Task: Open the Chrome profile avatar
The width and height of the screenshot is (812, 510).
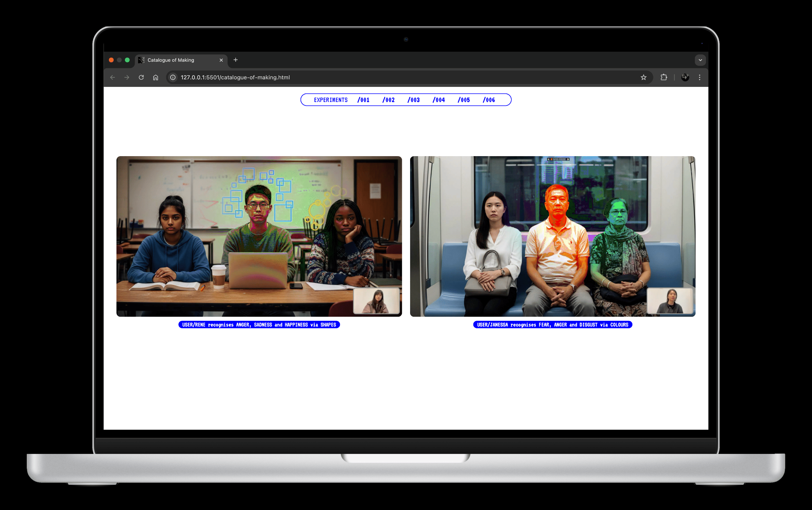Action: pos(685,77)
